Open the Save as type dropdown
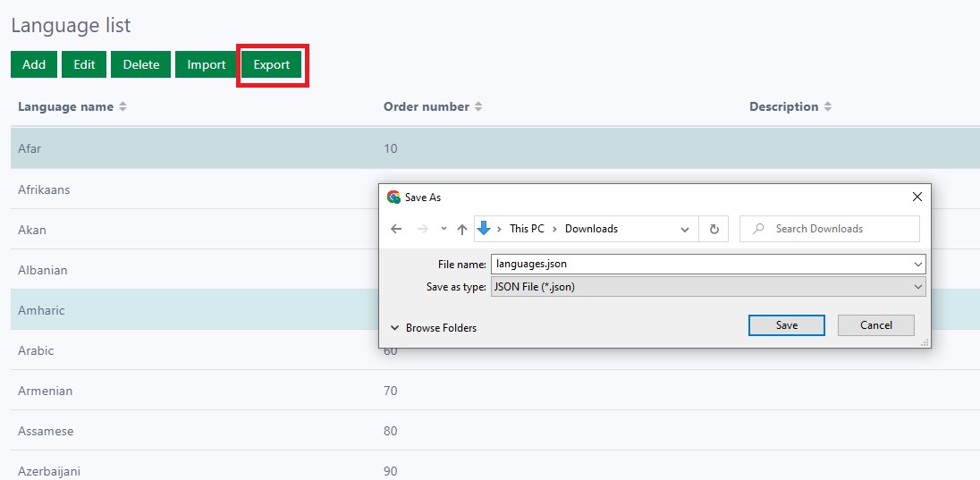980x480 pixels. 918,287
